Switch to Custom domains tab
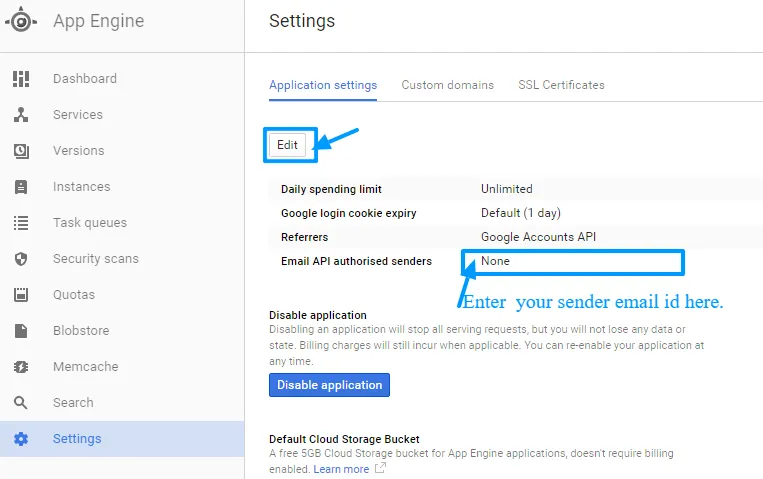This screenshot has height=479, width=763. tap(448, 85)
